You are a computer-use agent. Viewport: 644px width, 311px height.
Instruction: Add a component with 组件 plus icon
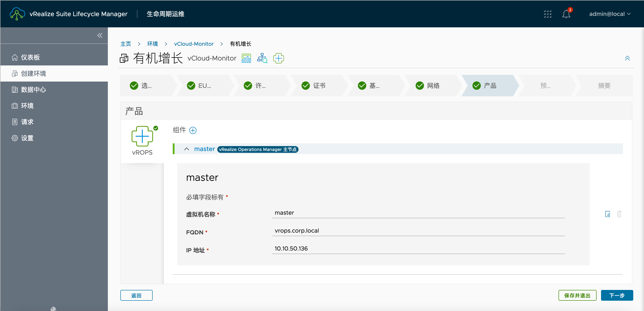[193, 130]
